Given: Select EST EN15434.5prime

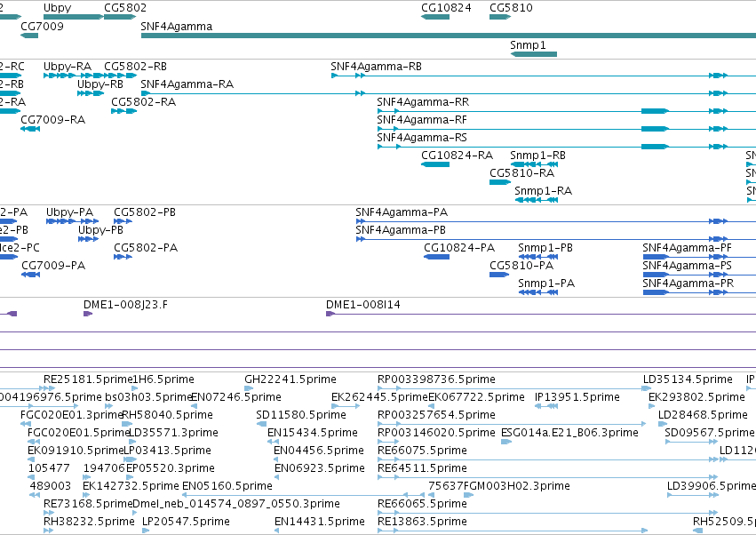Looking at the screenshot, I should [x=273, y=442].
